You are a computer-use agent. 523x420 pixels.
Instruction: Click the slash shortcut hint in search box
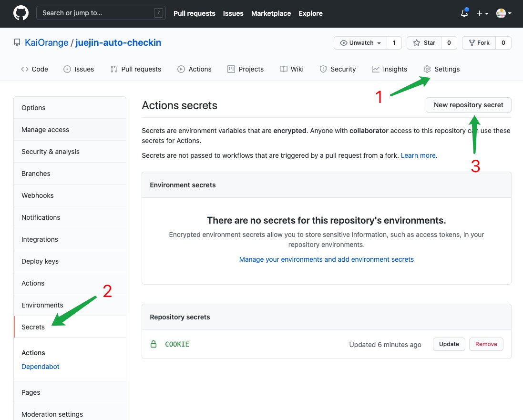click(x=158, y=13)
